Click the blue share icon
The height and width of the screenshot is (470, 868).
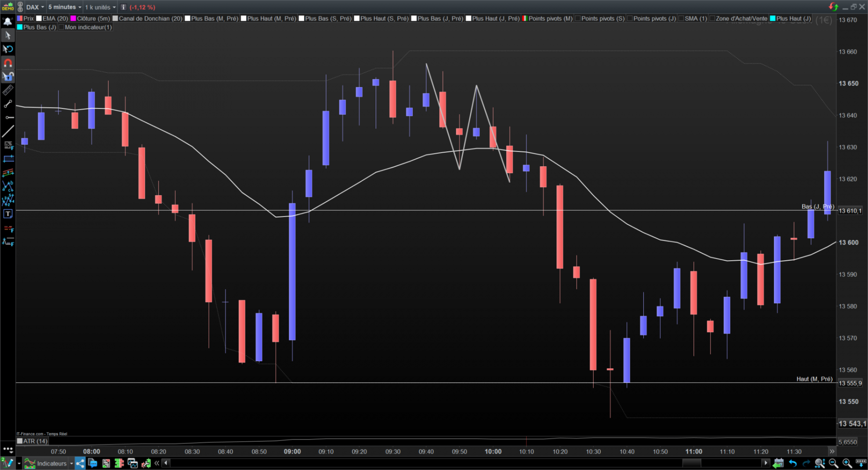(x=80, y=463)
